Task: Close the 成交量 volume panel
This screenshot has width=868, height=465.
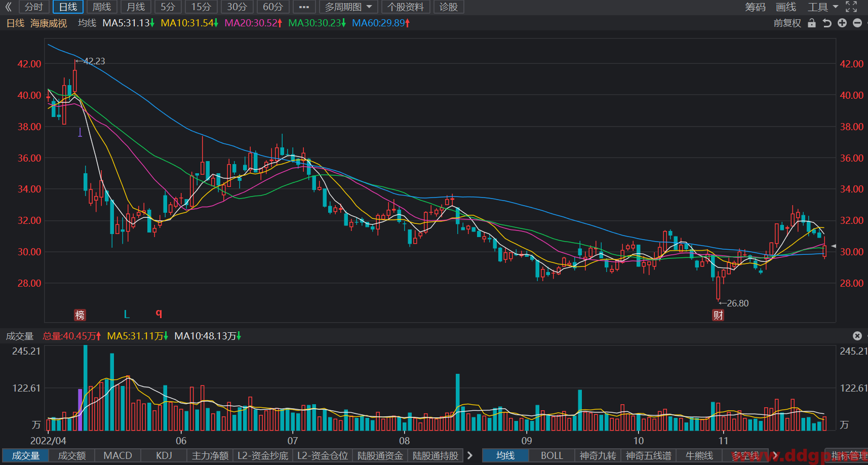Action: click(857, 336)
